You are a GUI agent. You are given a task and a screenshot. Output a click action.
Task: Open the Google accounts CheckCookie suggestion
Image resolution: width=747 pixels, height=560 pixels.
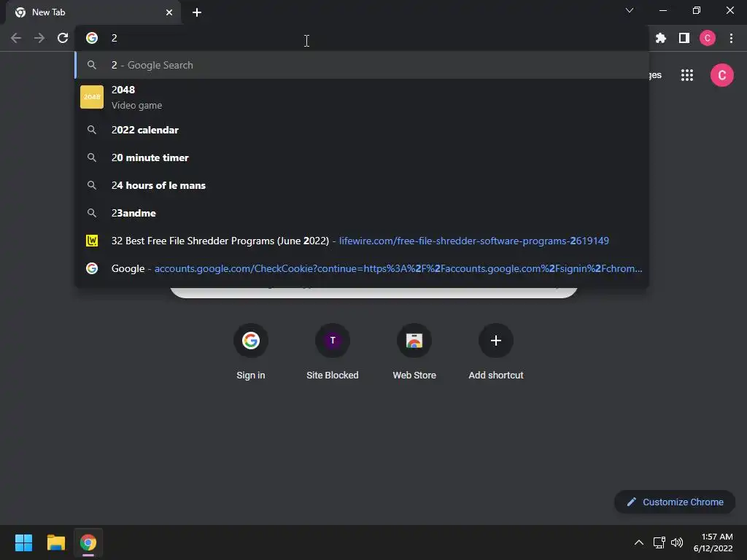click(362, 268)
